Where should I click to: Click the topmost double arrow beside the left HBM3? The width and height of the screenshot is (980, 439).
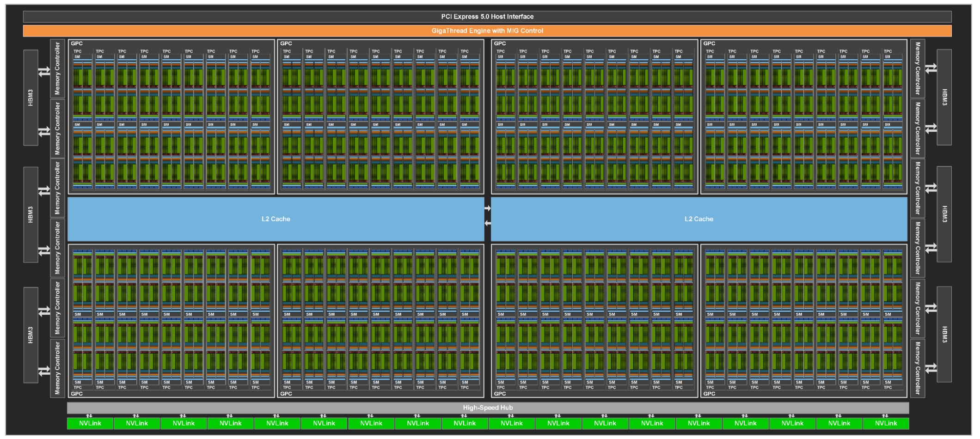pyautogui.click(x=44, y=72)
